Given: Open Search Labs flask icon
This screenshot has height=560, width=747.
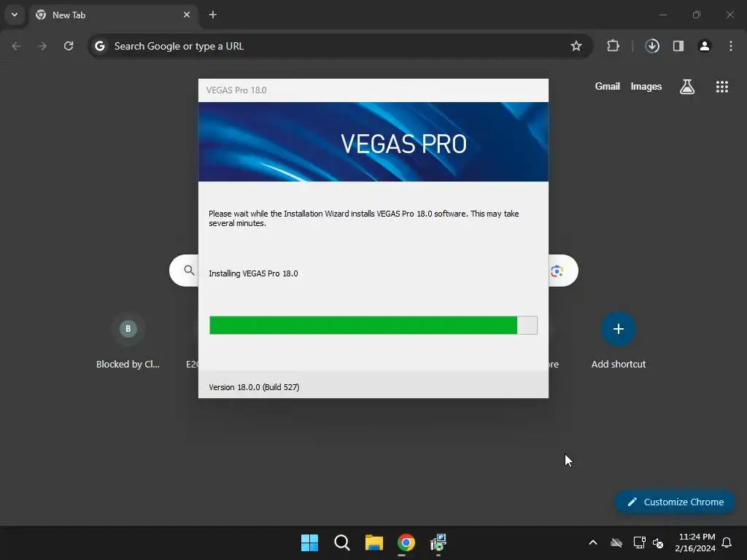Looking at the screenshot, I should pyautogui.click(x=687, y=87).
